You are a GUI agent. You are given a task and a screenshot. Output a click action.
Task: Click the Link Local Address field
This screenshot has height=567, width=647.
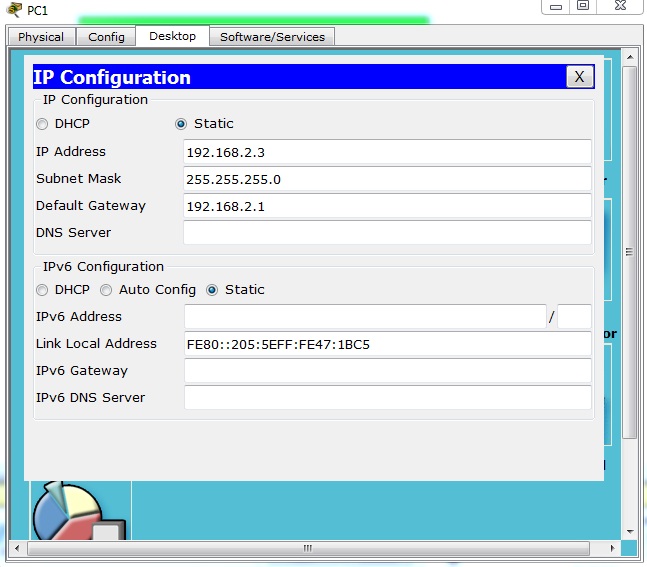click(387, 344)
